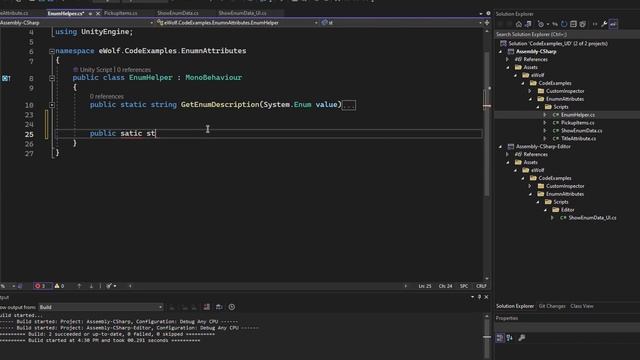
Task: Open Properties via the wrench icon
Action: click(604, 24)
